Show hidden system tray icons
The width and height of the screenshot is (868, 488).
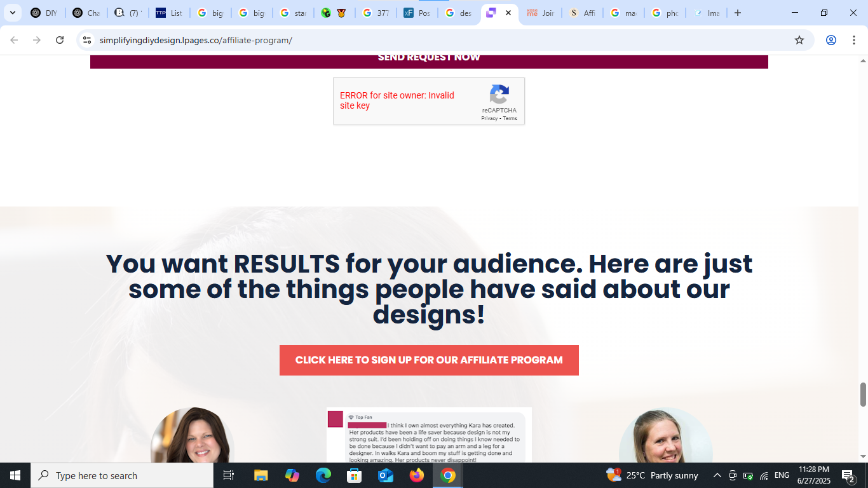(717, 475)
